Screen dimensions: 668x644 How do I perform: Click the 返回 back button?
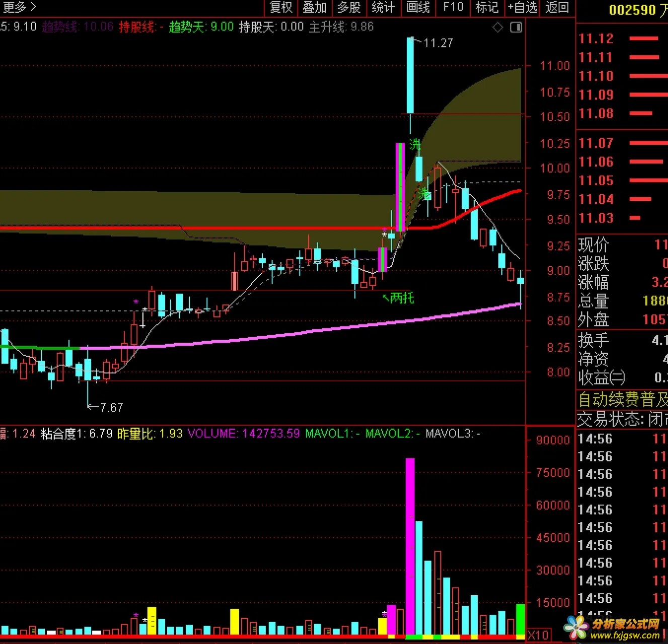coord(557,7)
